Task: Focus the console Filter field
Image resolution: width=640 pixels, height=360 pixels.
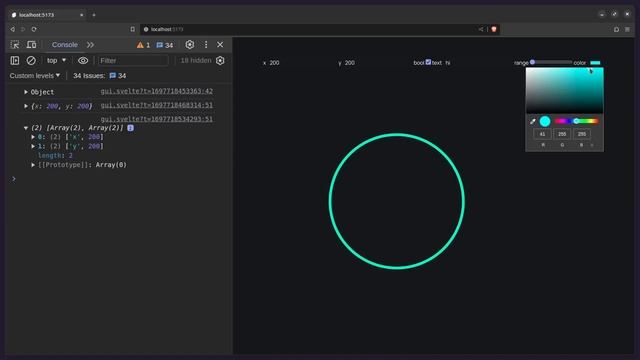Action: tap(133, 60)
